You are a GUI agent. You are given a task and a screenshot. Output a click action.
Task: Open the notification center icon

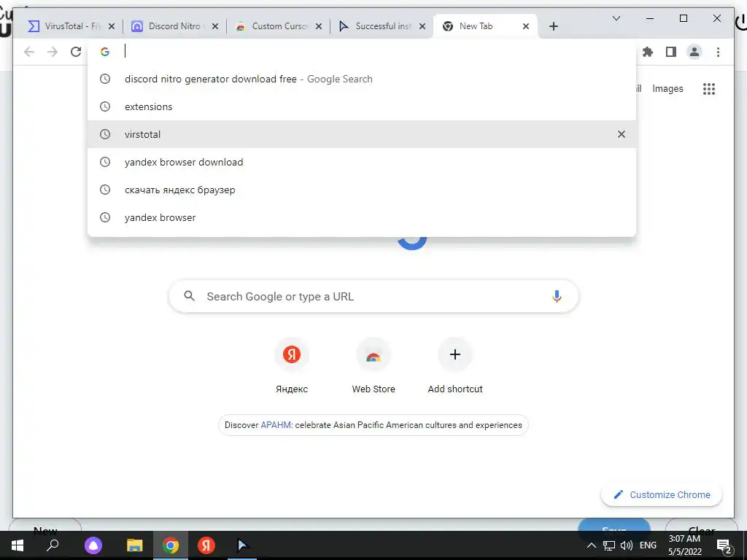click(x=724, y=545)
